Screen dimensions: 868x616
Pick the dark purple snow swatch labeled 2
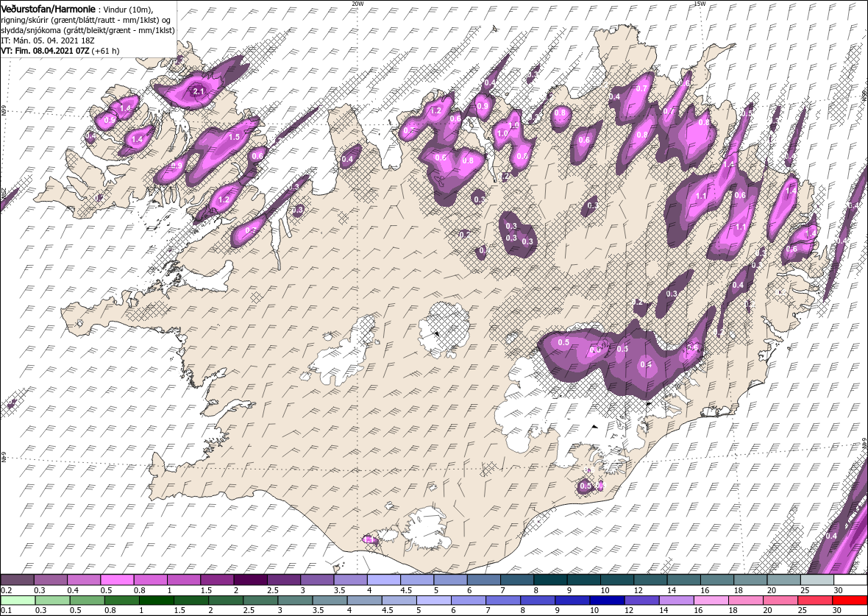coord(250,580)
